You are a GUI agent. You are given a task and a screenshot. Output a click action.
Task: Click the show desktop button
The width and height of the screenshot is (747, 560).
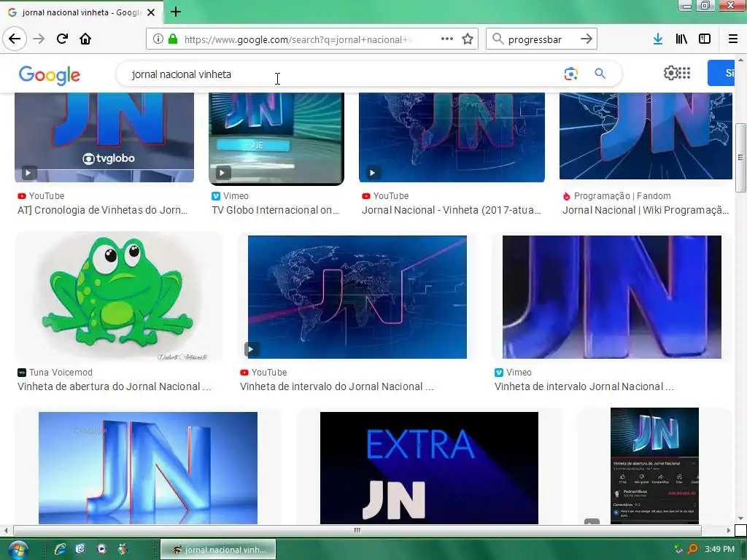743,550
